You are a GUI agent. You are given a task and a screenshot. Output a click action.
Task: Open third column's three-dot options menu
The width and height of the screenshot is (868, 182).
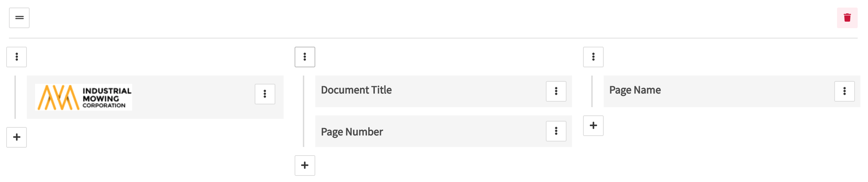[593, 57]
